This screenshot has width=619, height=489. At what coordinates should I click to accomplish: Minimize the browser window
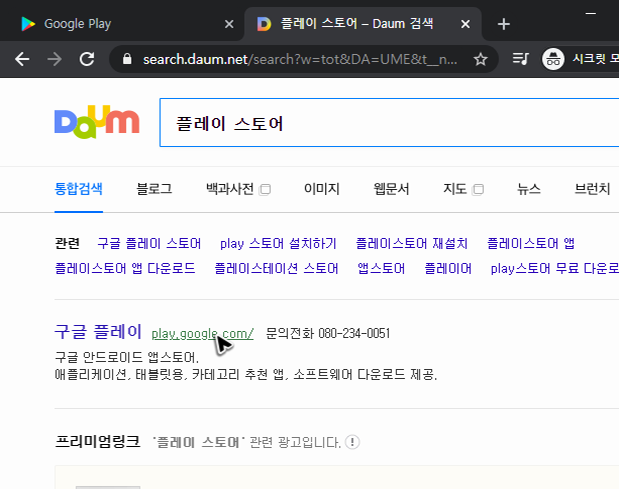[x=591, y=13]
